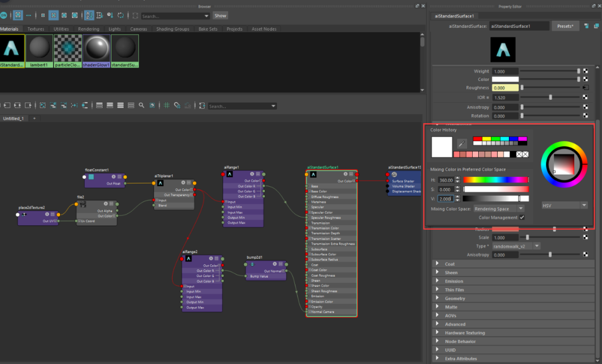Click the reverse sort order icon
Screen dimensions: 602x364
click(x=120, y=16)
